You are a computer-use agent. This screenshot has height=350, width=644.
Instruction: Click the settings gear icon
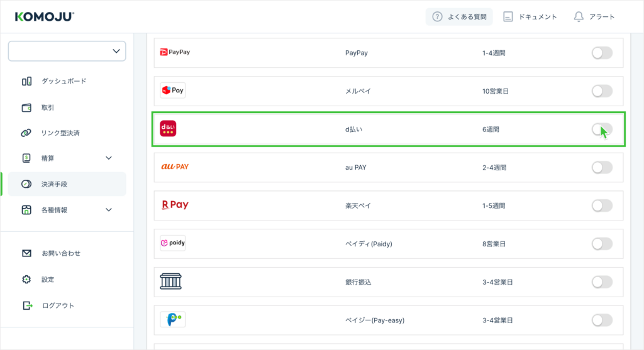coord(26,280)
